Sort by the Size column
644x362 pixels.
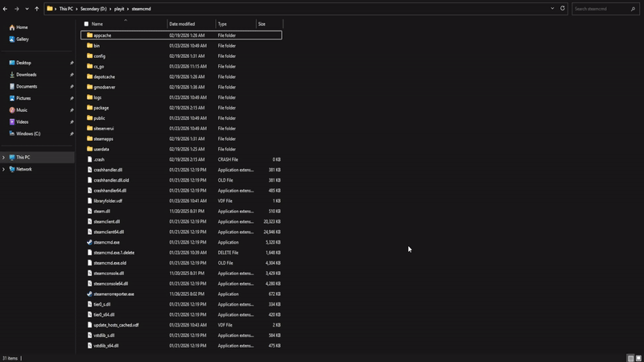pos(262,24)
